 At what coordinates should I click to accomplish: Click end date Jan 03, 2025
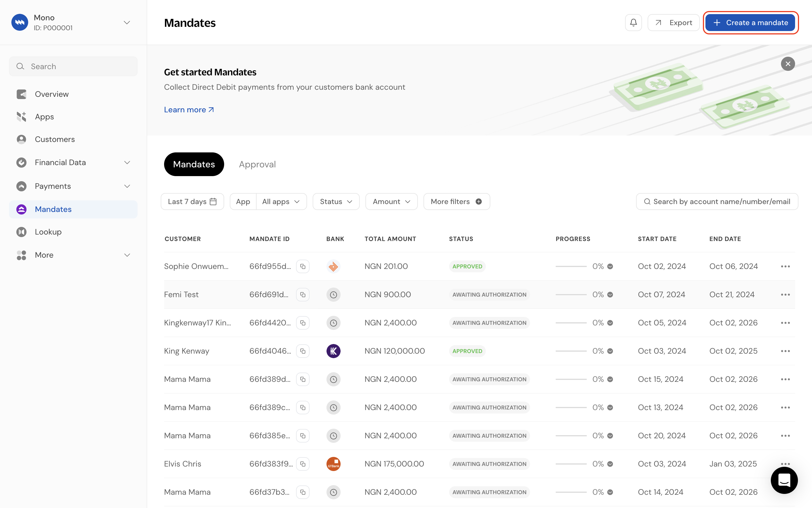(733, 464)
